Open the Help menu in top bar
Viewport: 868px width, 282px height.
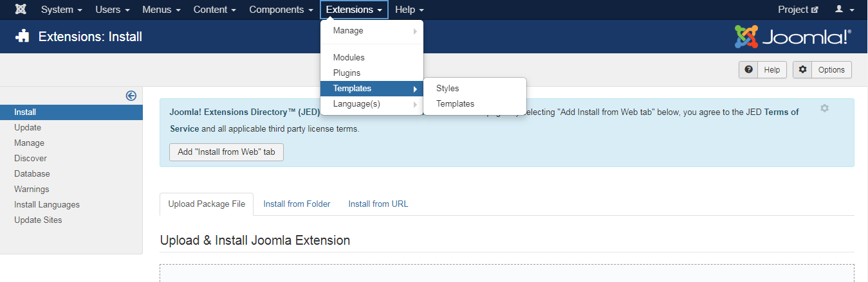coord(410,10)
